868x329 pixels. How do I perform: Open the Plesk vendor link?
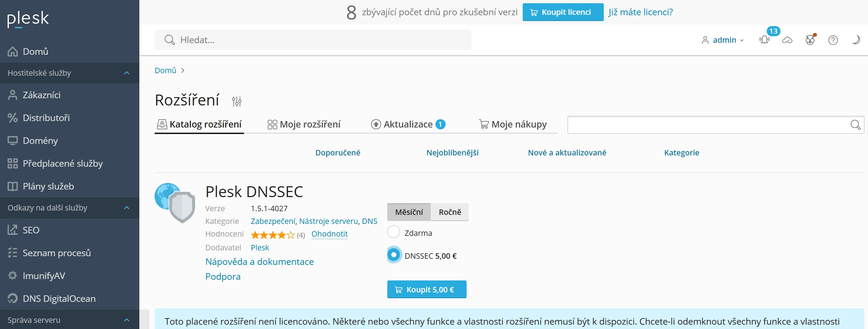pyautogui.click(x=260, y=248)
